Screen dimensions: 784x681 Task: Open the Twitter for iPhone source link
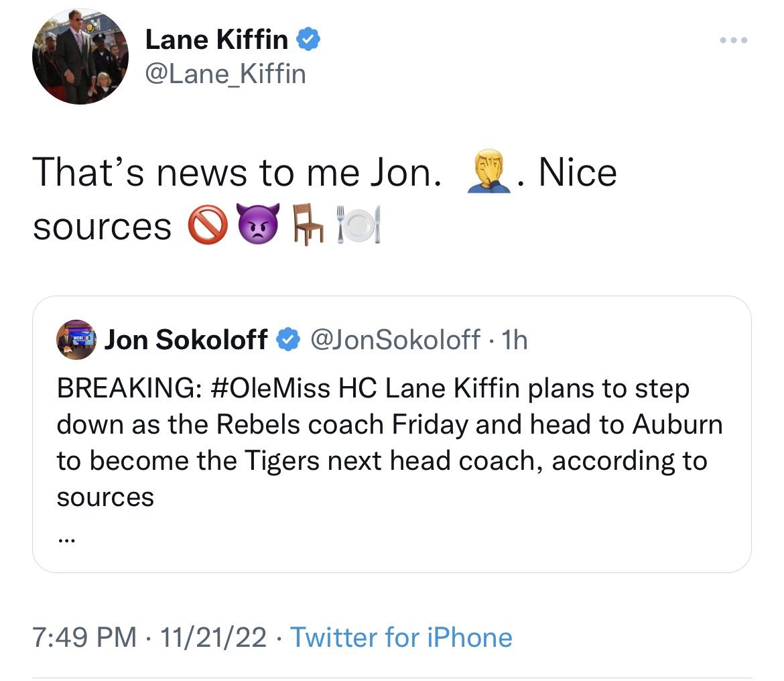(401, 637)
